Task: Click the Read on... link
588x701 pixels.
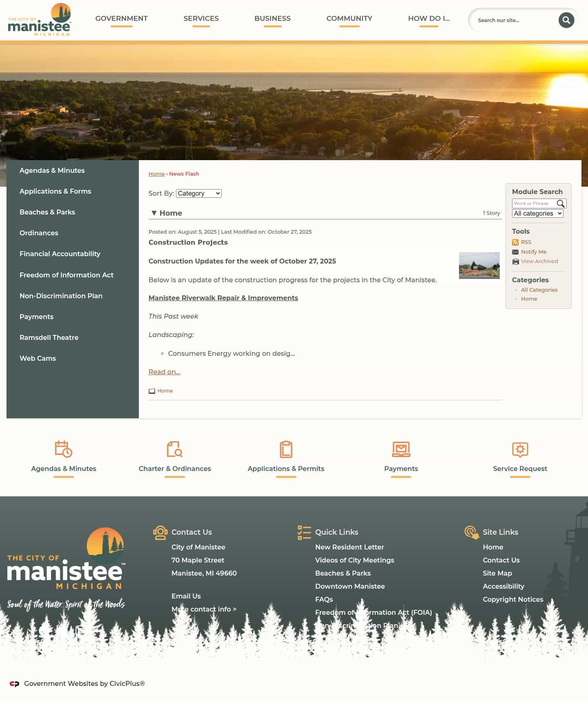Action: pyautogui.click(x=164, y=372)
